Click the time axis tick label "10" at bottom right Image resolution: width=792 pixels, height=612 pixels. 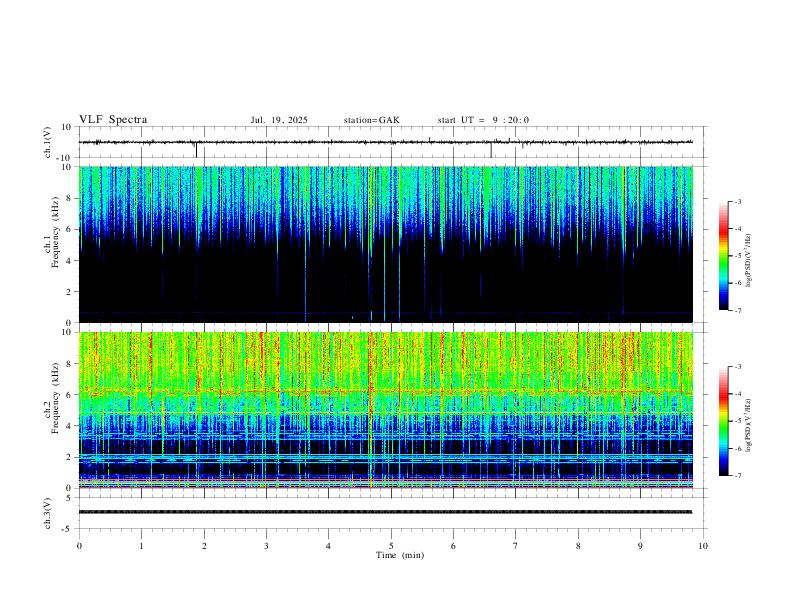(x=703, y=546)
